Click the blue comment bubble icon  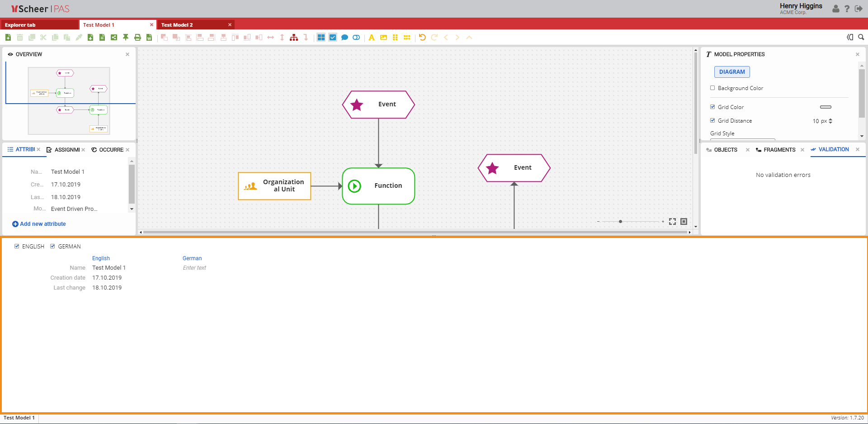(344, 38)
